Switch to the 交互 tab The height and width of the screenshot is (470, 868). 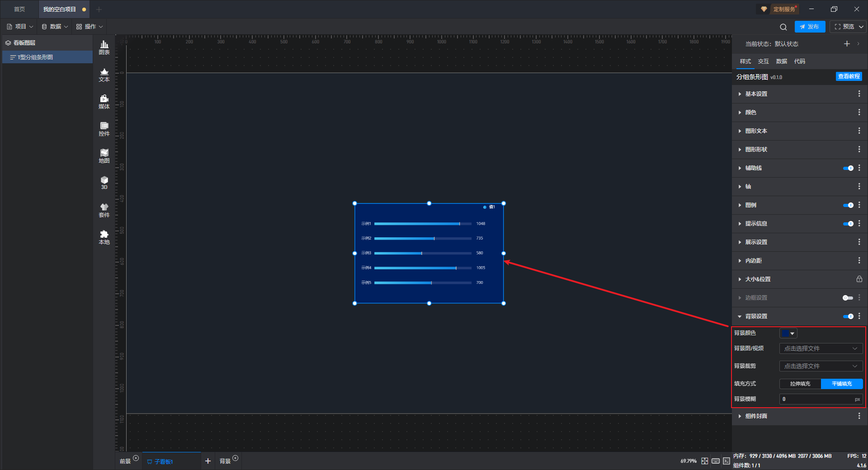click(764, 61)
